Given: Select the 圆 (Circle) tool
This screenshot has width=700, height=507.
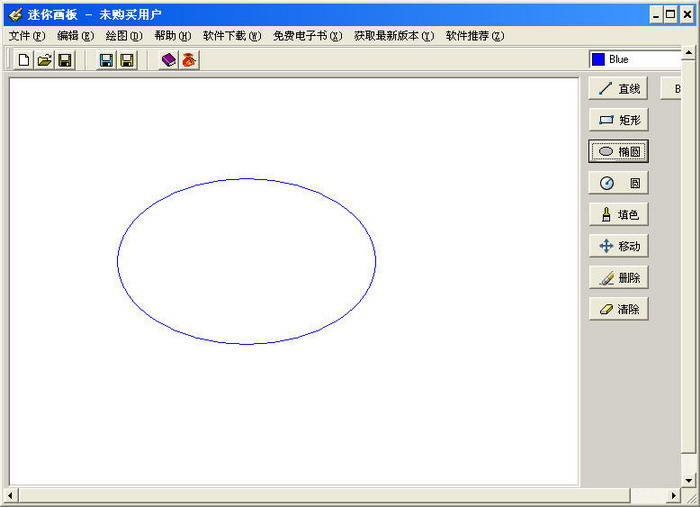Looking at the screenshot, I should (618, 183).
